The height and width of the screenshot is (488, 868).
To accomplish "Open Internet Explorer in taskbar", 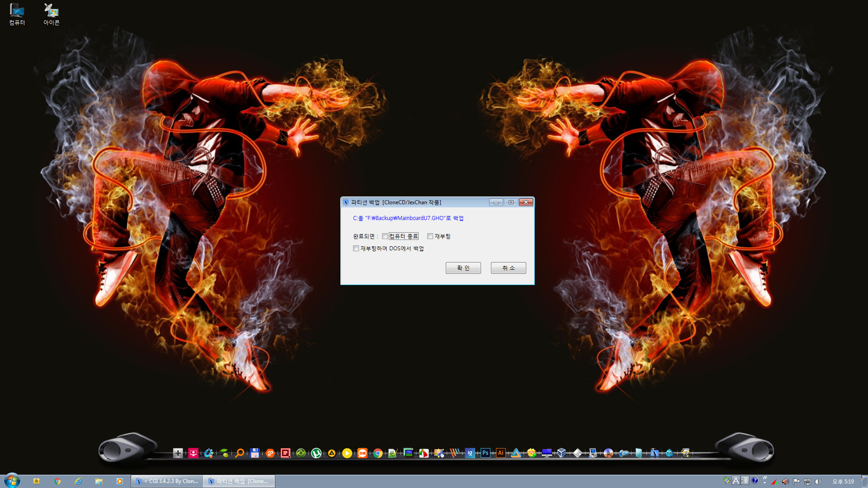I will pyautogui.click(x=78, y=481).
